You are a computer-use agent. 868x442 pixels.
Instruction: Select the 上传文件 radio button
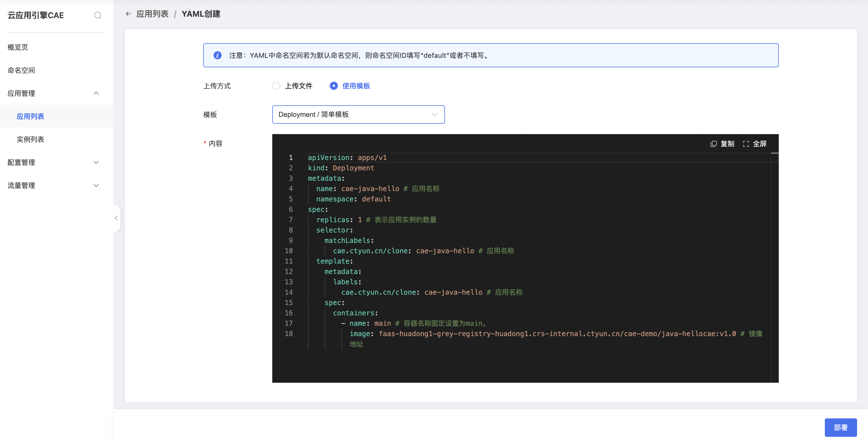pyautogui.click(x=276, y=86)
